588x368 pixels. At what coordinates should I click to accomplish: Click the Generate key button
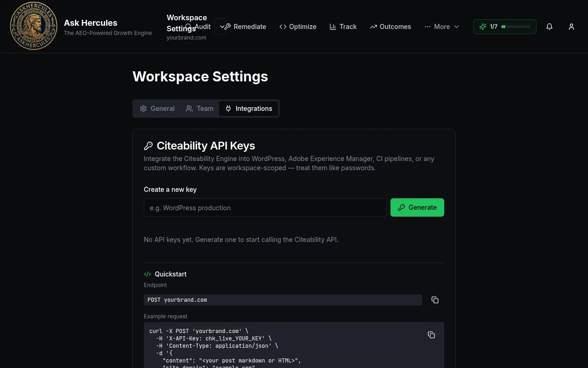417,207
